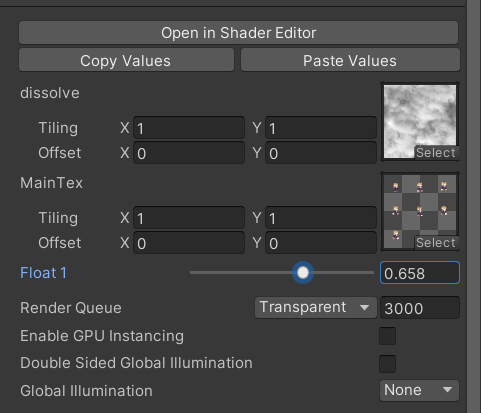Click the Float 1 value field
The image size is (481, 413).
420,273
